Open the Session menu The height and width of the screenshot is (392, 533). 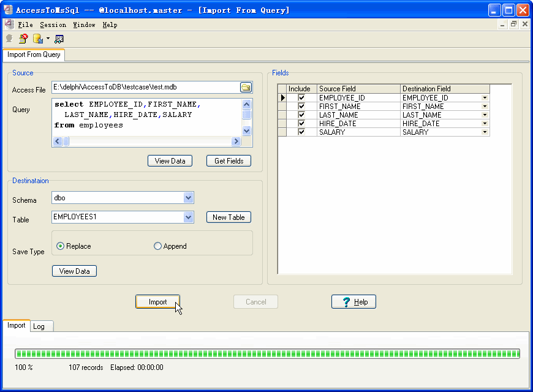coord(53,25)
